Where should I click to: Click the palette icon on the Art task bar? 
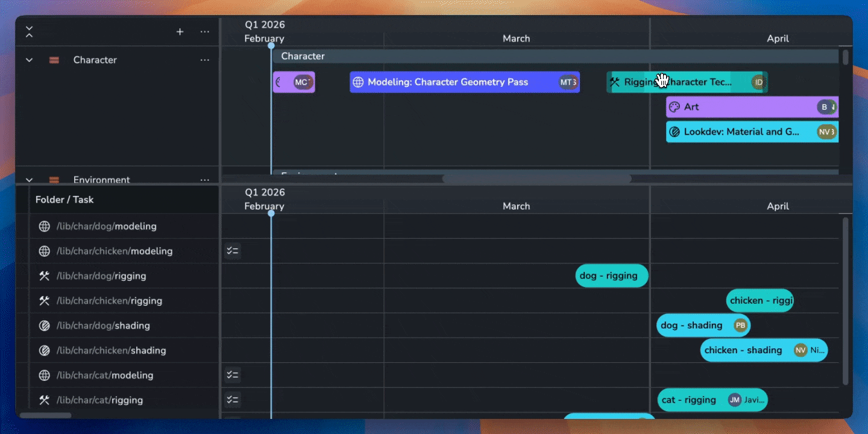pos(673,107)
